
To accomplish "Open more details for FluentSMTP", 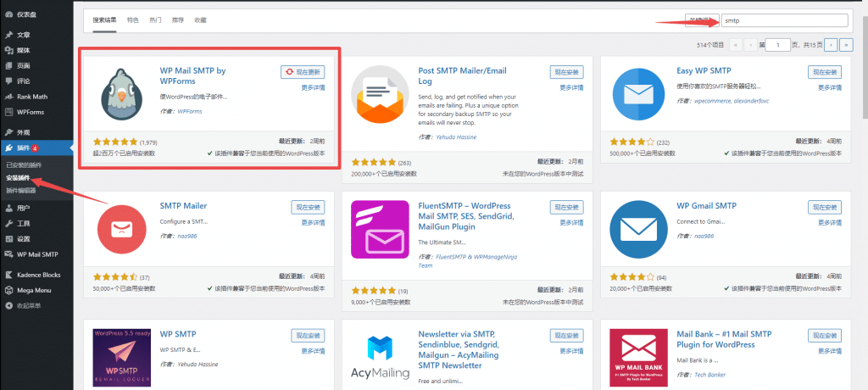I will [x=571, y=223].
